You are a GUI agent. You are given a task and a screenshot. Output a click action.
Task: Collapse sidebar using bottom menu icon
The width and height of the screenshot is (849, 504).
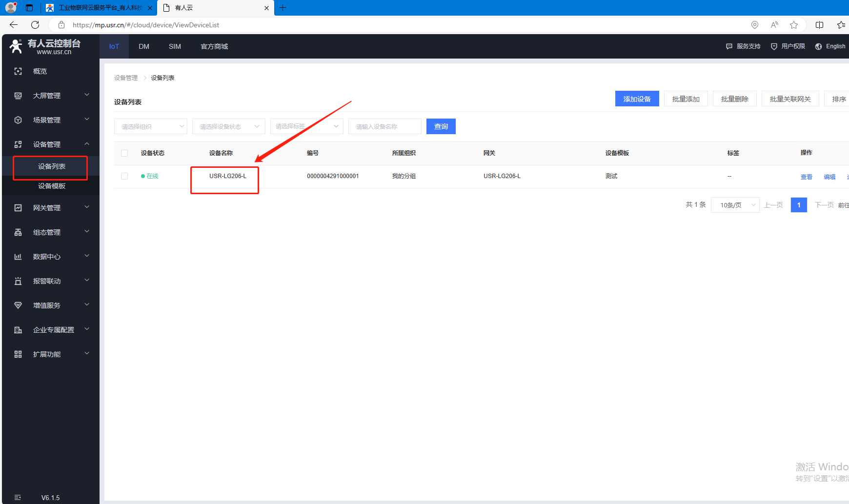click(x=18, y=498)
